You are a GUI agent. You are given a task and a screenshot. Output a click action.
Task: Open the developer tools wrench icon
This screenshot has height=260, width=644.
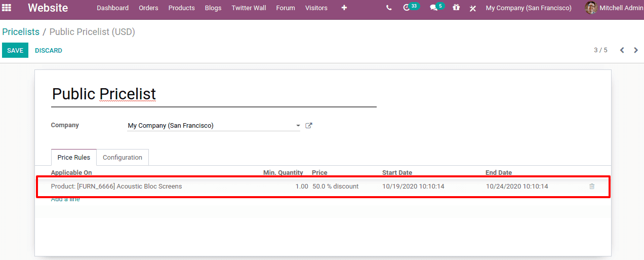coord(472,8)
